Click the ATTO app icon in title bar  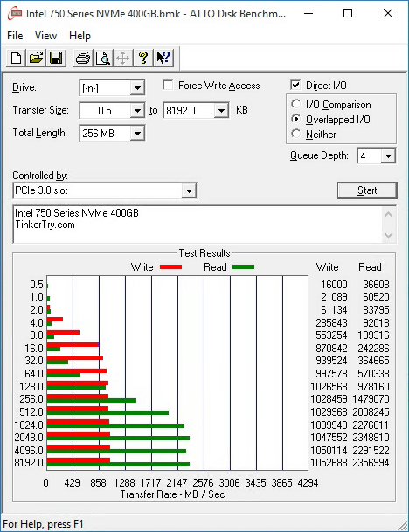tap(15, 14)
